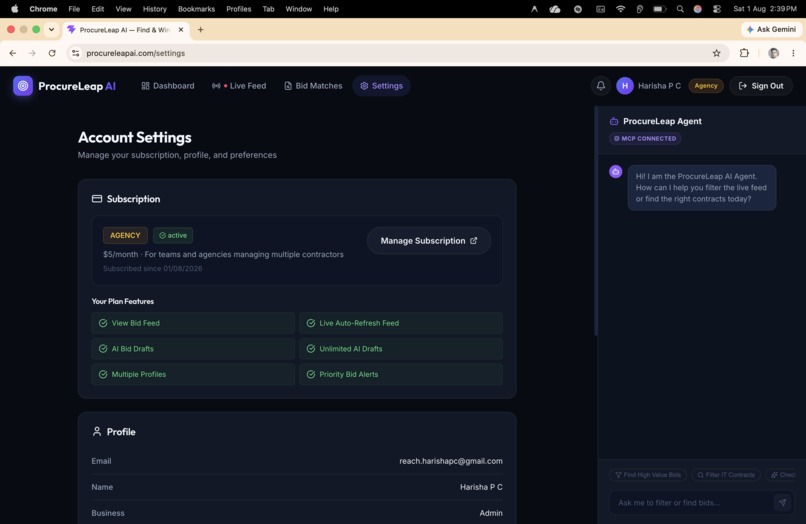Click the address bar URL
806x524 pixels.
pyautogui.click(x=136, y=53)
